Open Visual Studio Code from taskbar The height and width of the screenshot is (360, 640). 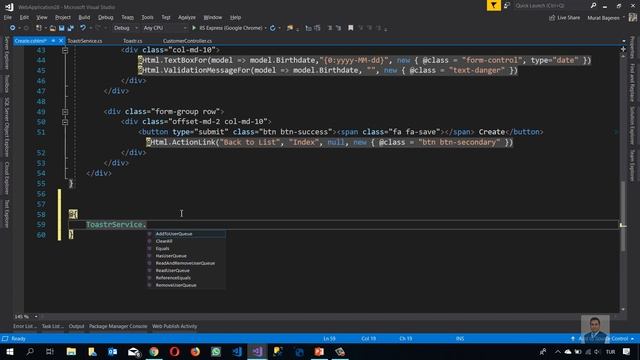[237, 351]
